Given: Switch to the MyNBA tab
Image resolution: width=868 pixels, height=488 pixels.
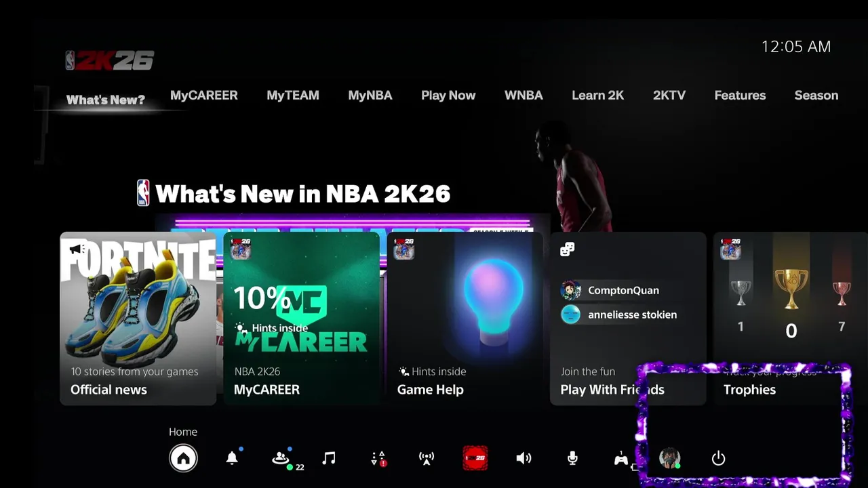Looking at the screenshot, I should [370, 96].
